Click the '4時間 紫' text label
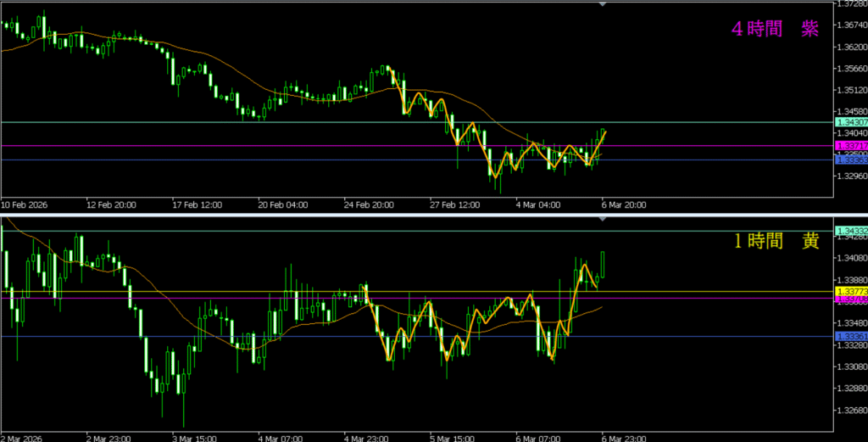This screenshot has width=868, height=442. coord(775,29)
